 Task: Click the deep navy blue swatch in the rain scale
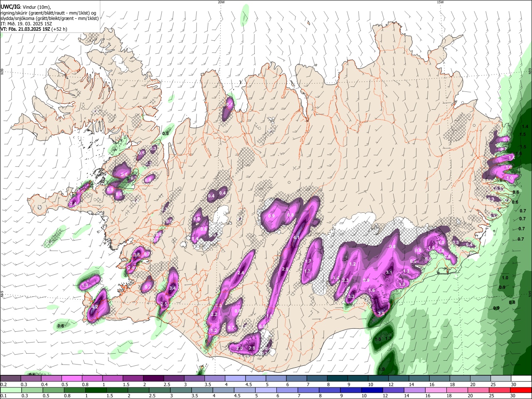click(371, 390)
